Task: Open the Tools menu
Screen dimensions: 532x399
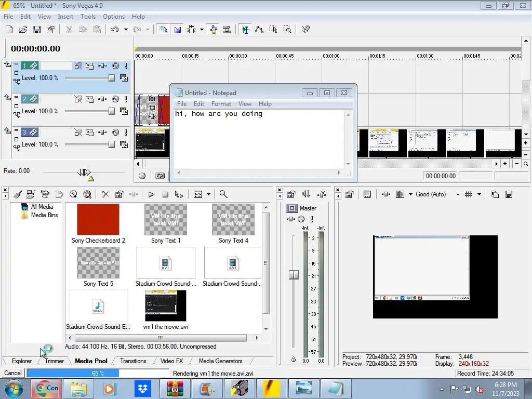Action: (88, 16)
